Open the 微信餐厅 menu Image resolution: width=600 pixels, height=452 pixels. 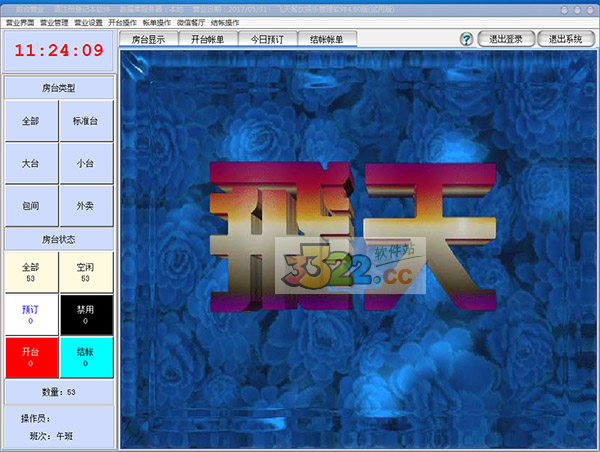point(191,23)
